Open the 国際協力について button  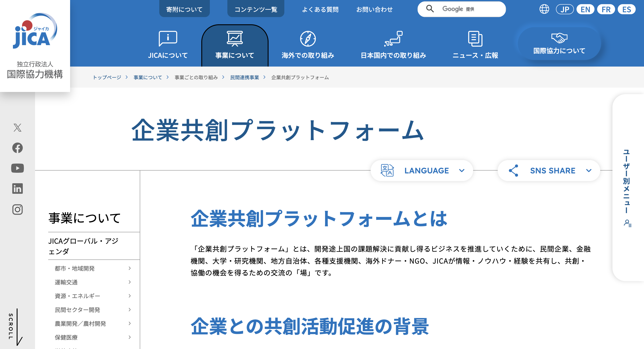click(x=559, y=44)
